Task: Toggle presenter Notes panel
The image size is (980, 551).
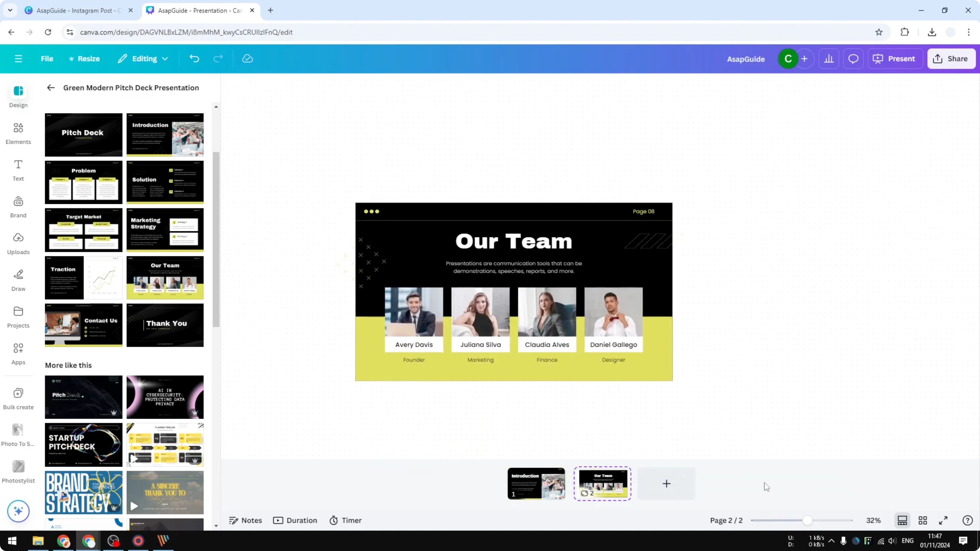Action: coord(246,520)
